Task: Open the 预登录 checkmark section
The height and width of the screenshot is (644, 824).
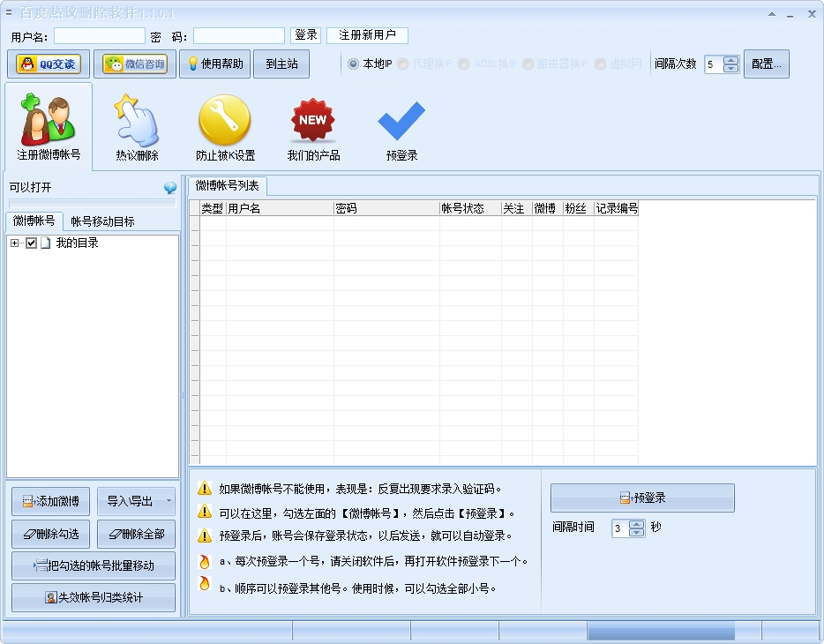Action: [x=401, y=131]
